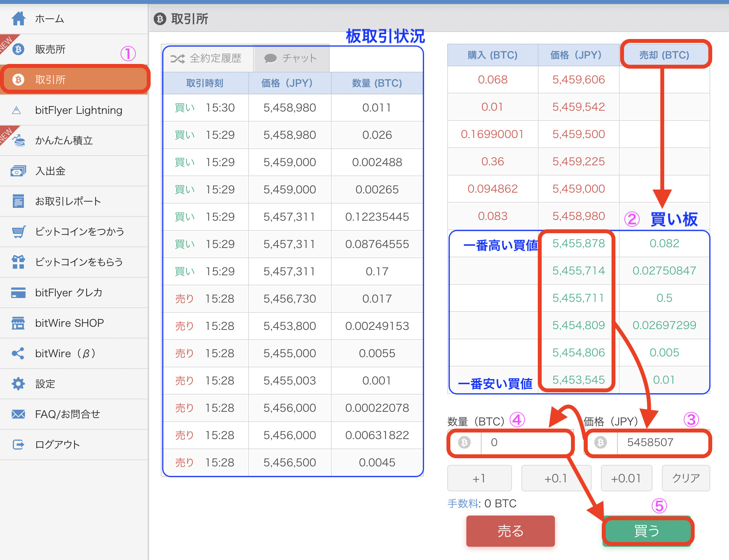This screenshot has width=729, height=560.
Task: Open ビットコインをもらう
Action: (x=74, y=262)
